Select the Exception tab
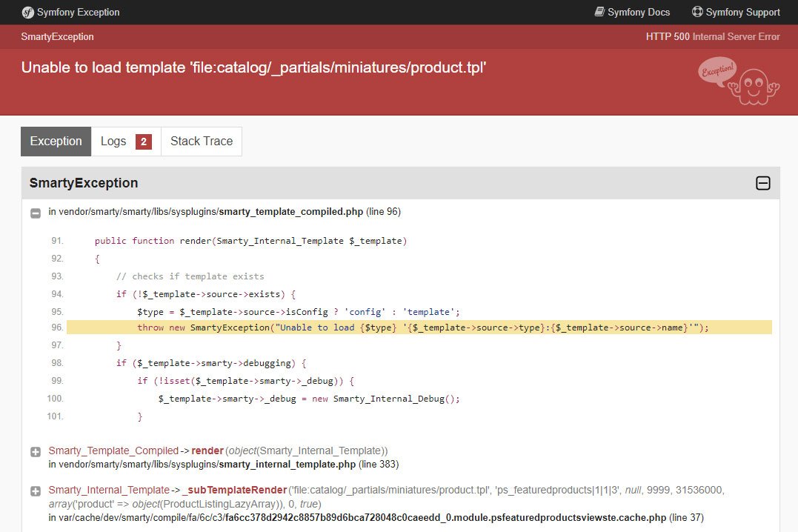798x532 pixels. (56, 142)
